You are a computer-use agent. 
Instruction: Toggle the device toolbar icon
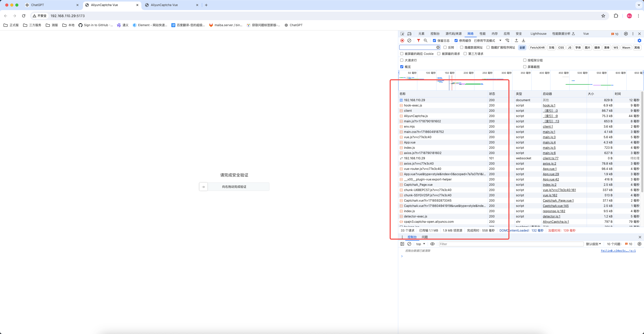[x=409, y=34]
